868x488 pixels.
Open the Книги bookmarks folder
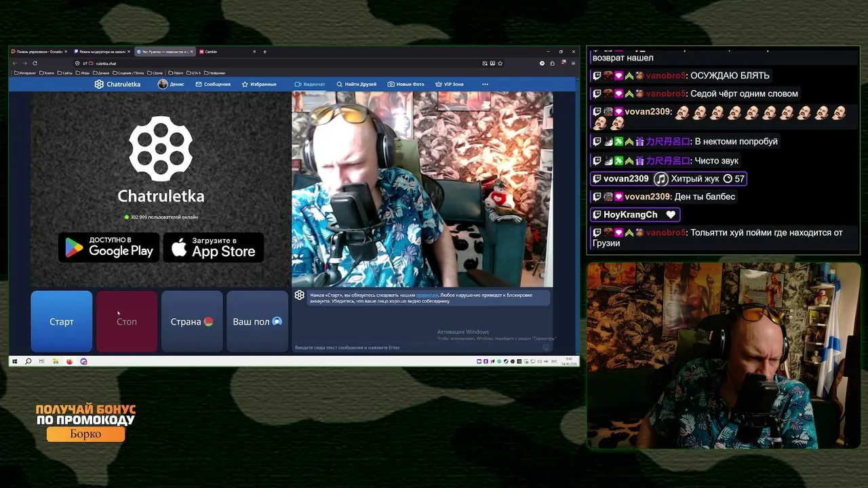(x=47, y=73)
